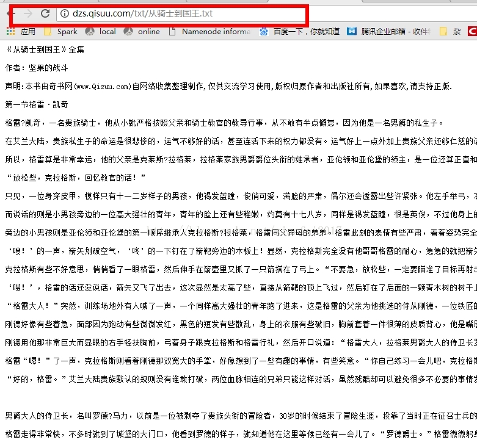477x448 pixels.
Task: Click the paragraph starting 所以，格雷算是非常幸运
Action: [241, 159]
